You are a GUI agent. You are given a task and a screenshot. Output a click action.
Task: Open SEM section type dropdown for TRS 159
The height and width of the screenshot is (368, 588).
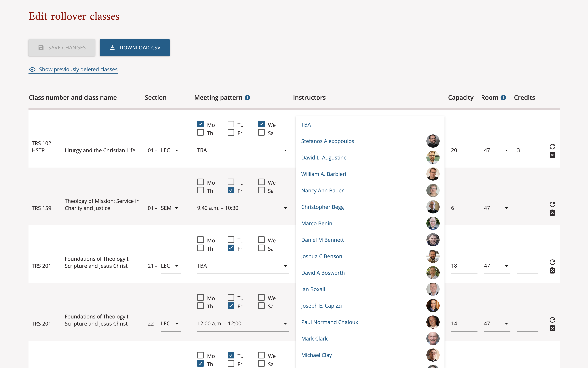pos(170,208)
